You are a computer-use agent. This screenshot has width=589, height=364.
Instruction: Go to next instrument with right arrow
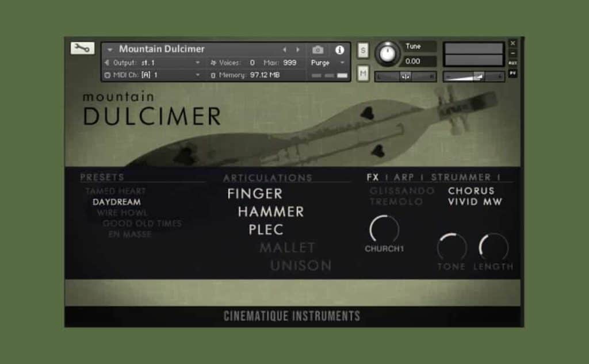[x=297, y=50]
